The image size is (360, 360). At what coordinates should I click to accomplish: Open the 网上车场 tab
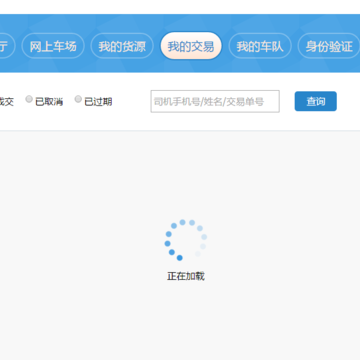[x=53, y=46]
